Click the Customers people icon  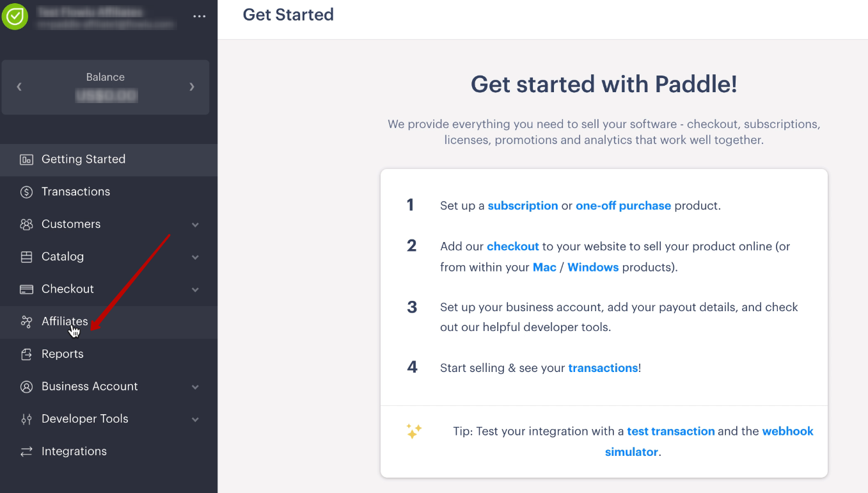click(x=26, y=225)
